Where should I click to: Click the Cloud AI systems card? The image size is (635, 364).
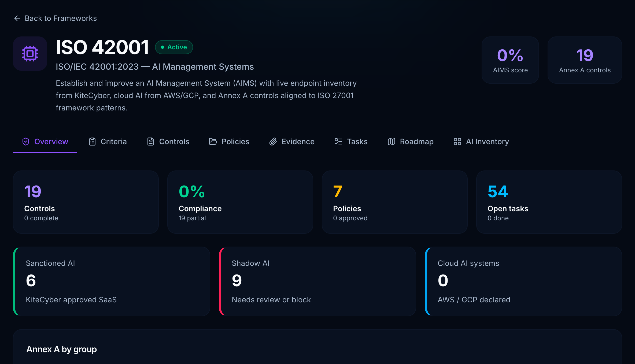(x=523, y=281)
